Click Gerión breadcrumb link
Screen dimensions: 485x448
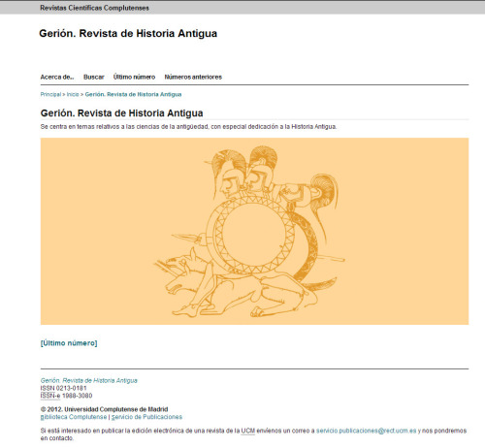click(x=133, y=94)
